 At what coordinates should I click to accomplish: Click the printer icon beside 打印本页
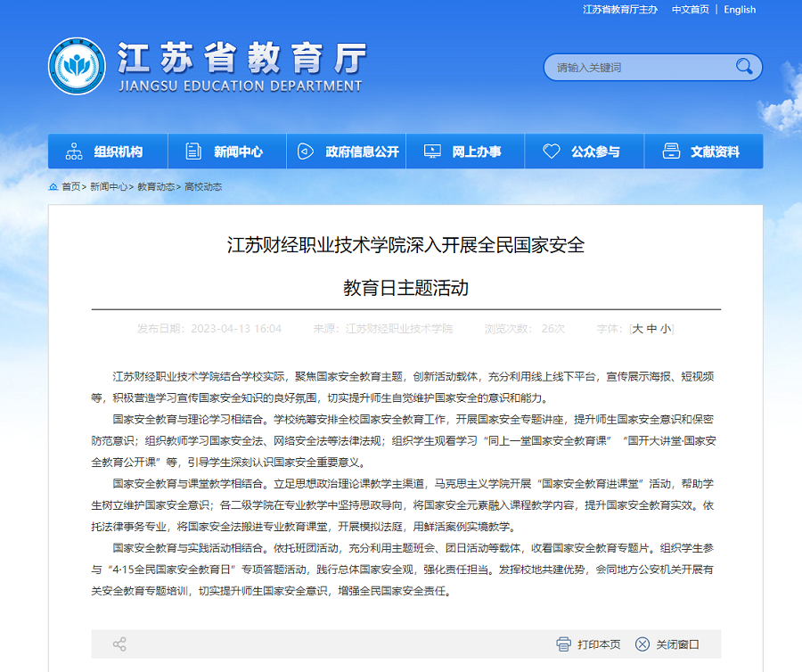(x=564, y=643)
